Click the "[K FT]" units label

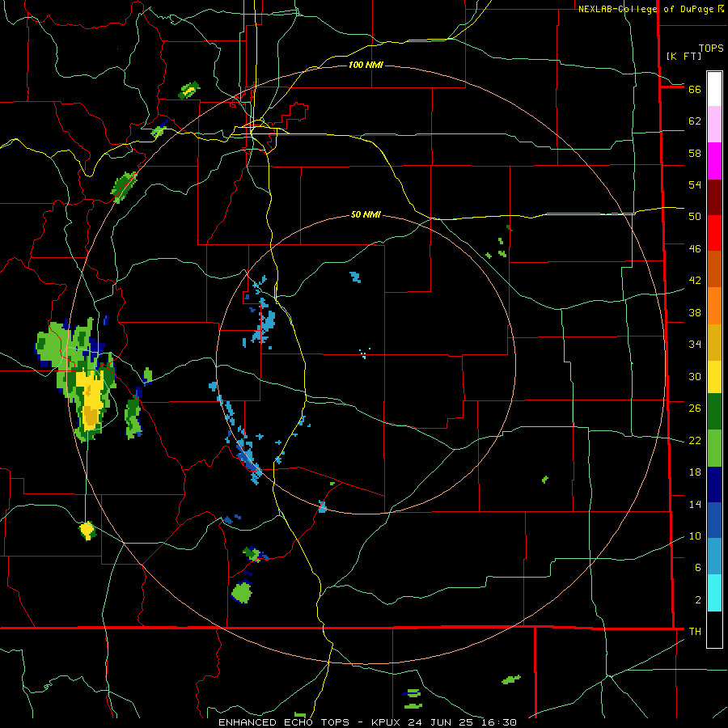pyautogui.click(x=684, y=56)
